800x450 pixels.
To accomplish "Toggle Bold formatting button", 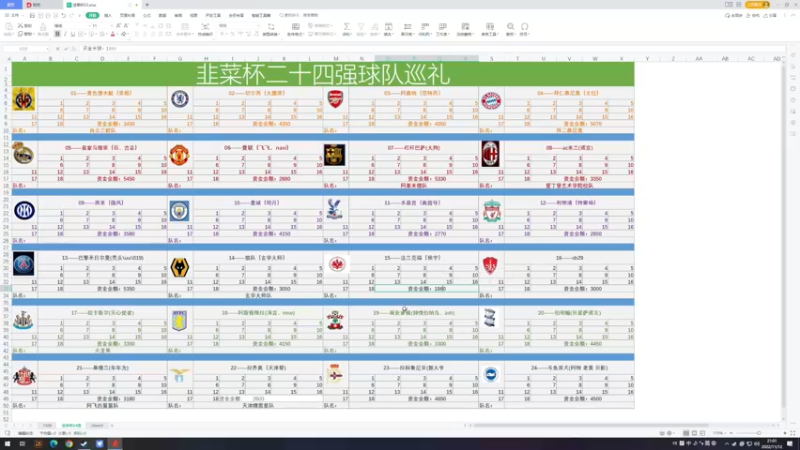I will click(57, 34).
